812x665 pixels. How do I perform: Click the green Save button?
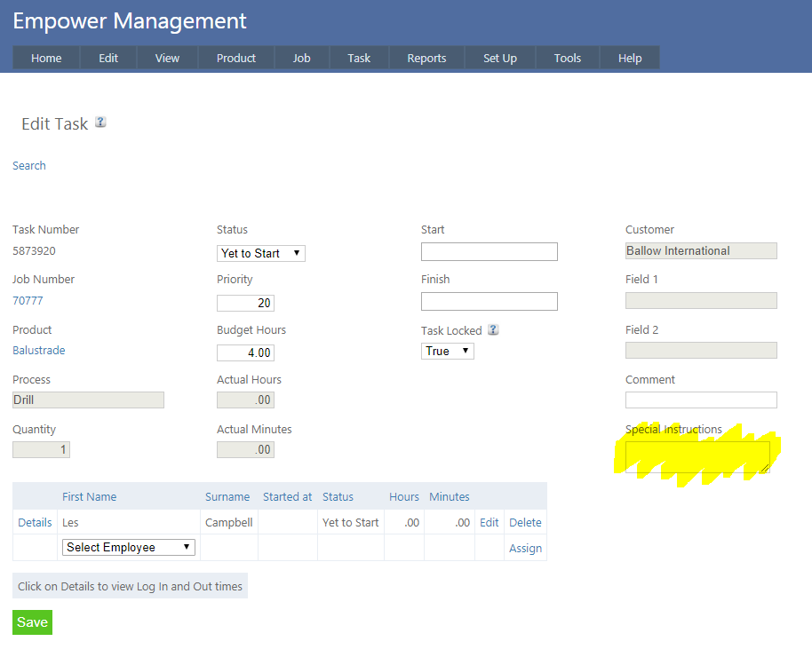coord(32,621)
